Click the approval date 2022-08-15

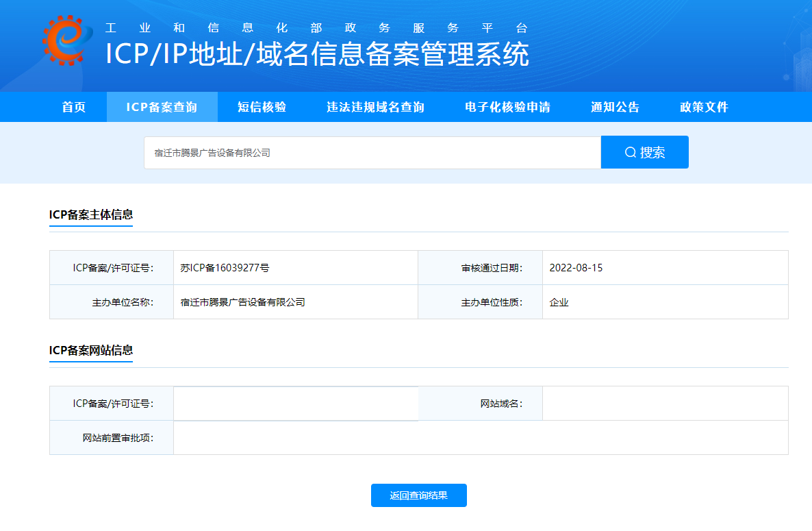(576, 268)
